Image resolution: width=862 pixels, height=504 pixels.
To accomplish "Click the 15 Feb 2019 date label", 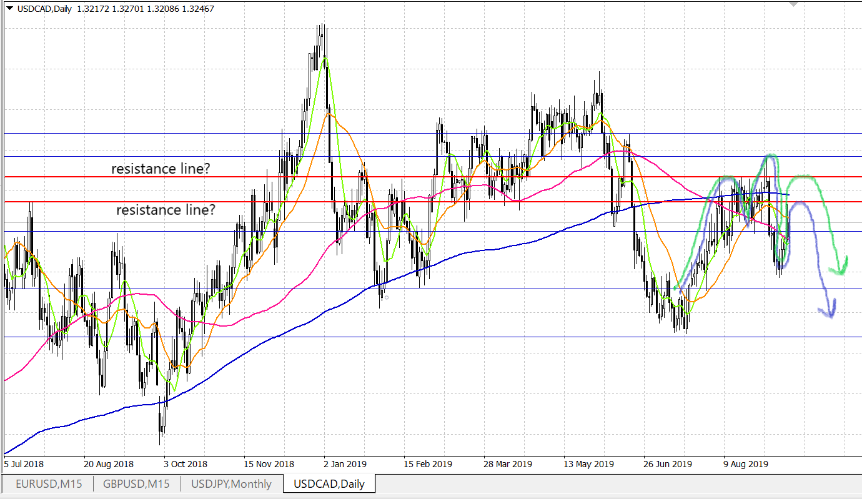I will click(x=428, y=464).
